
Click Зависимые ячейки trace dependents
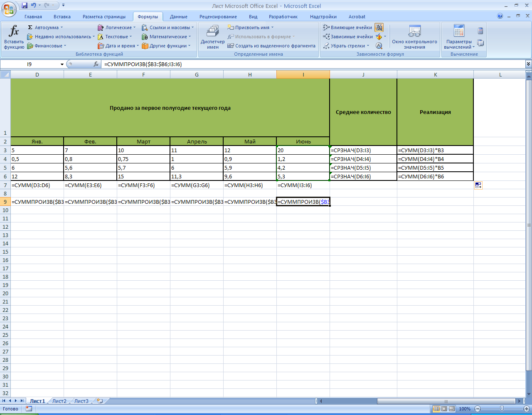pyautogui.click(x=348, y=37)
